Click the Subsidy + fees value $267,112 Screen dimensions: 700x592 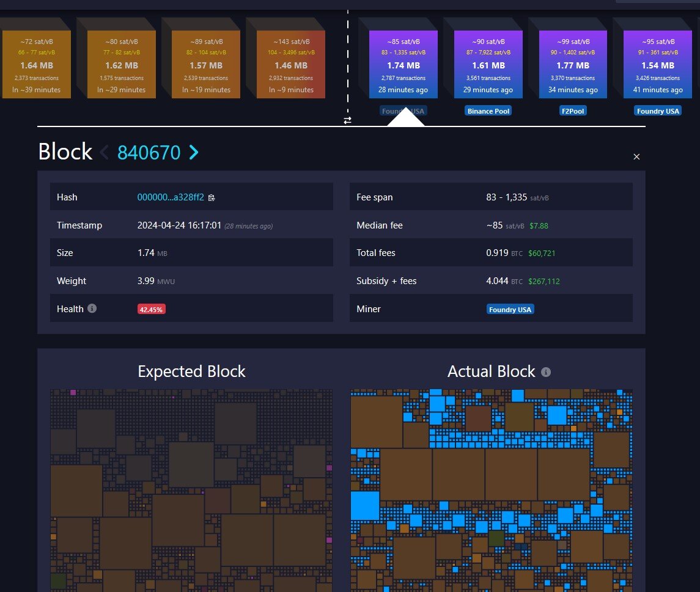[x=543, y=282]
